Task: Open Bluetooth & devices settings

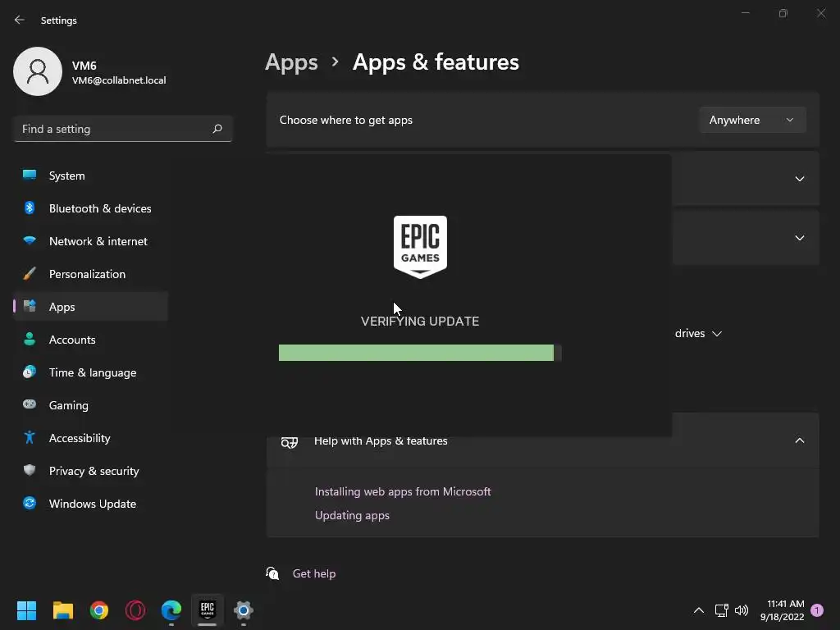Action: [x=90, y=208]
